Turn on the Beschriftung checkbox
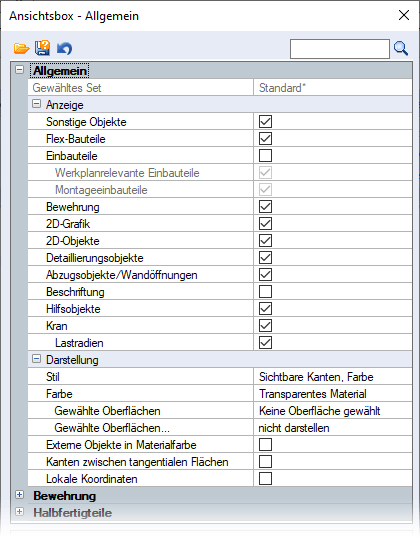This screenshot has height=537, width=420. point(265,292)
